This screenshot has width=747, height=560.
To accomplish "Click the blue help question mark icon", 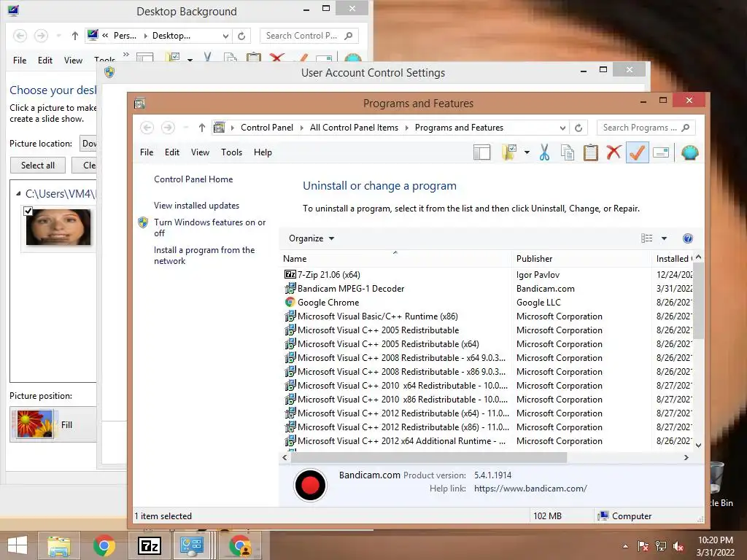I will pyautogui.click(x=687, y=238).
